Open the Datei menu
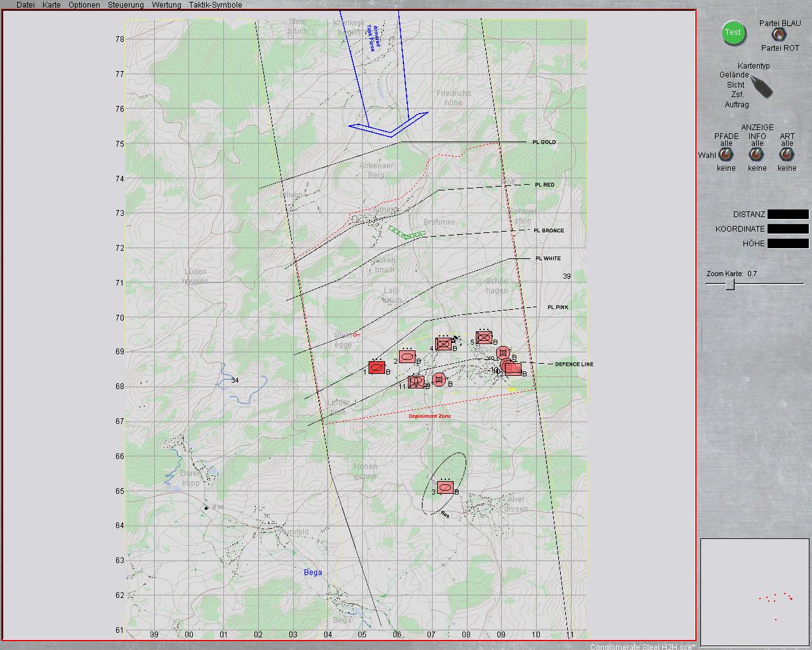Image resolution: width=812 pixels, height=650 pixels. (25, 5)
